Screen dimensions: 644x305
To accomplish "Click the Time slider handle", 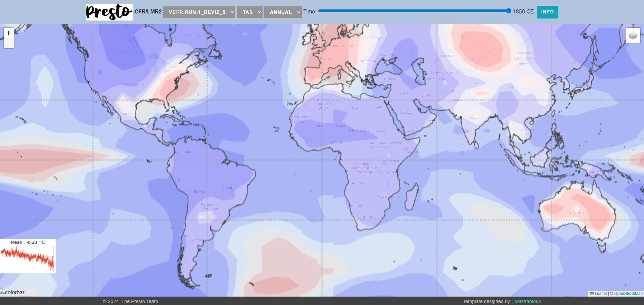I will click(x=508, y=11).
